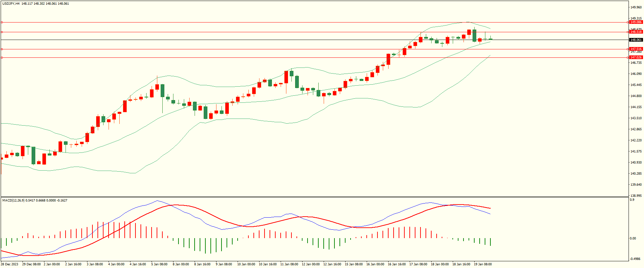Screen dimensions: 644x268
Task: Select the red 148.518 price level tag
Action: [x=636, y=32]
